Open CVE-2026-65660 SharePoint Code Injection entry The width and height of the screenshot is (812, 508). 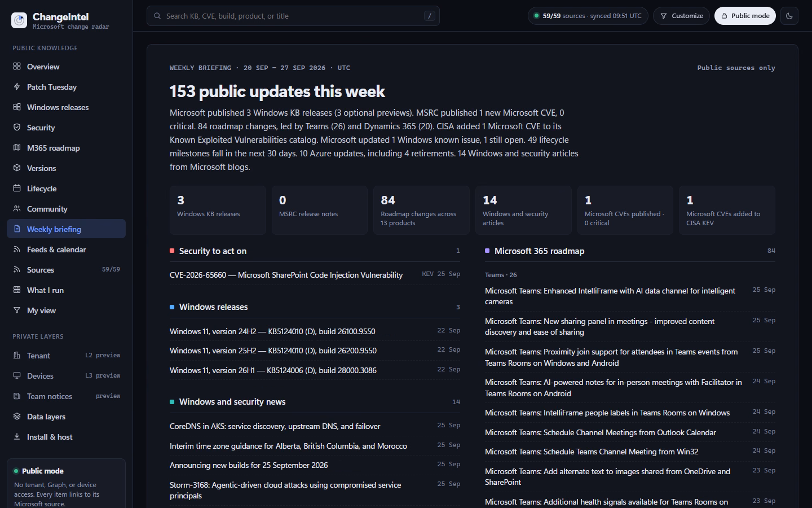click(315, 275)
